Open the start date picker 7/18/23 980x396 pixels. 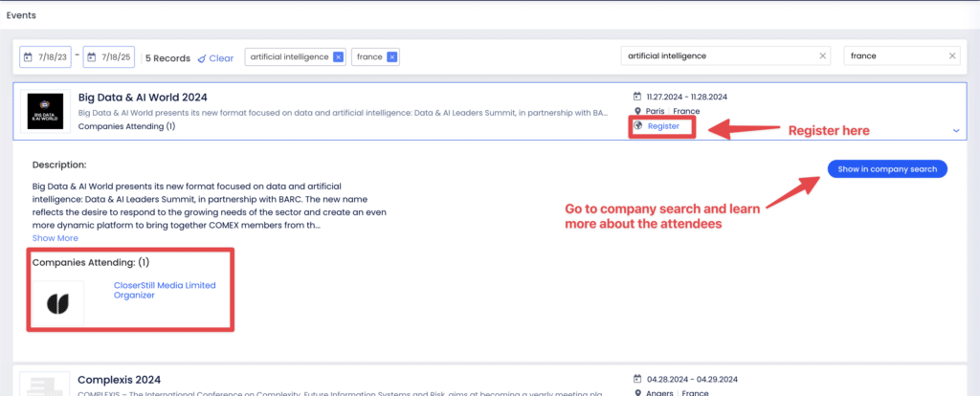(x=46, y=56)
